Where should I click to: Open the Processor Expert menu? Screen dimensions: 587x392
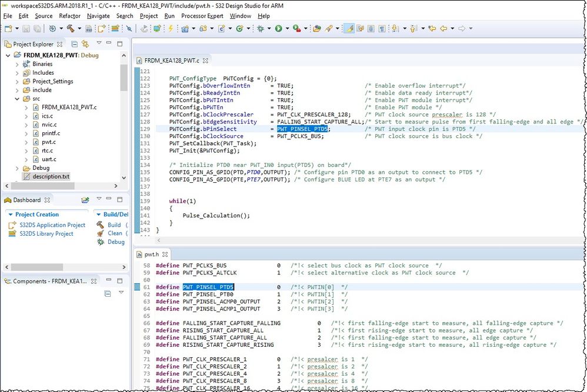(x=202, y=16)
